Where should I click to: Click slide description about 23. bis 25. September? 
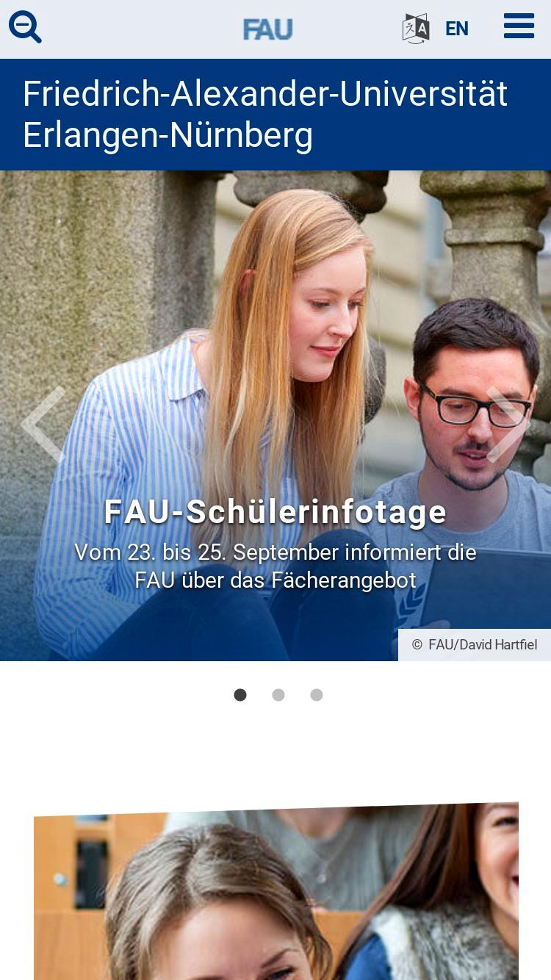pyautogui.click(x=275, y=566)
